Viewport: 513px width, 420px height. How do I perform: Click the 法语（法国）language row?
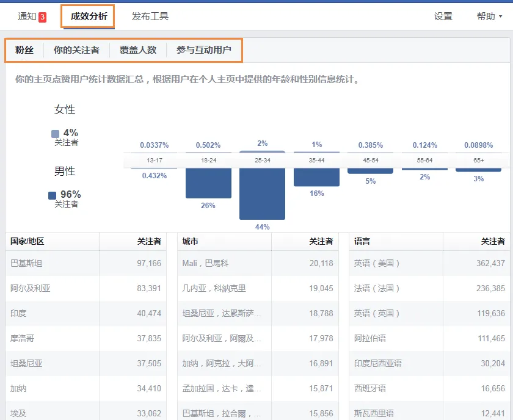429,288
